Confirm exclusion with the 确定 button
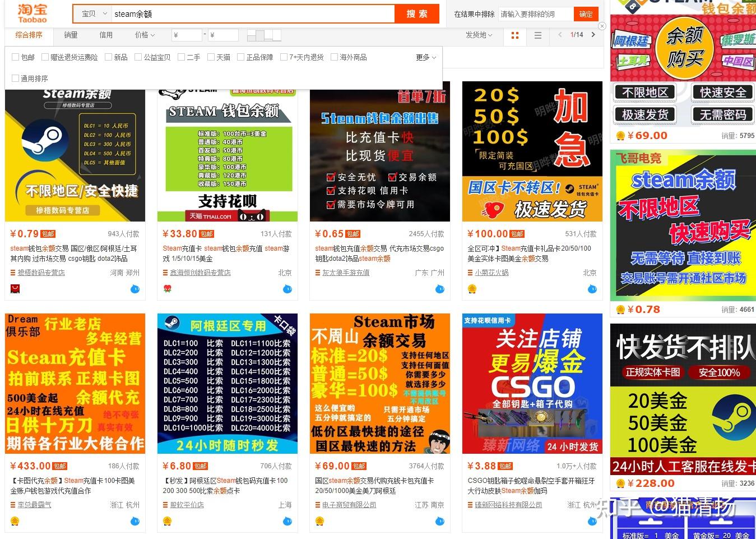The image size is (756, 539). (x=586, y=14)
